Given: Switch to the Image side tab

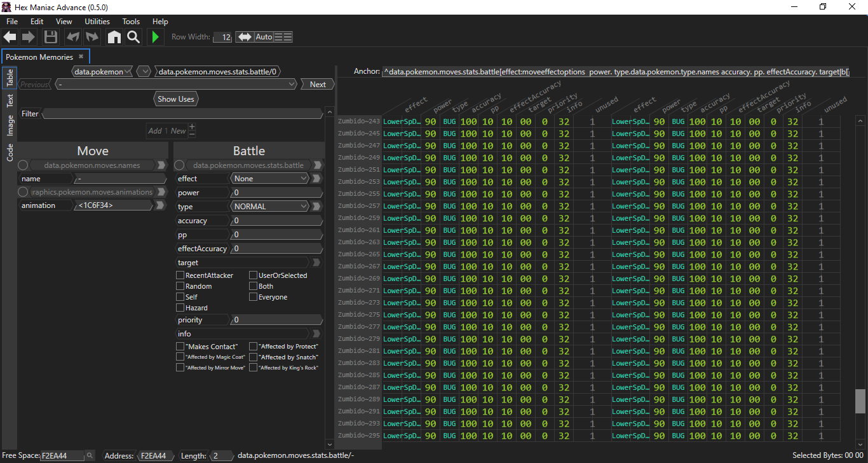Looking at the screenshot, I should pos(10,125).
